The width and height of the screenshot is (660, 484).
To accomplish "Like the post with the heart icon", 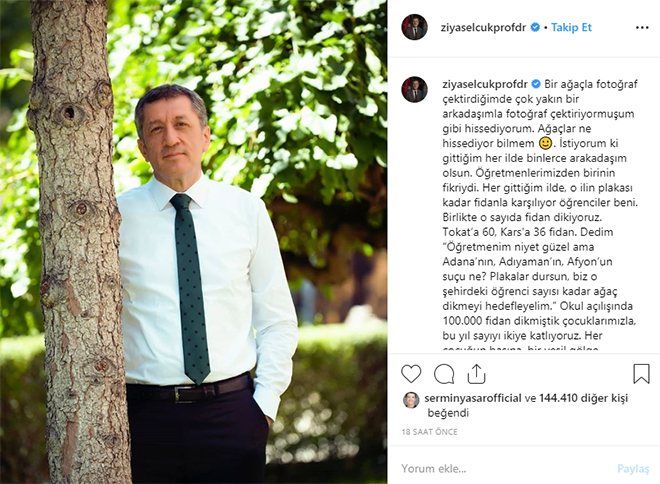I will (x=411, y=374).
